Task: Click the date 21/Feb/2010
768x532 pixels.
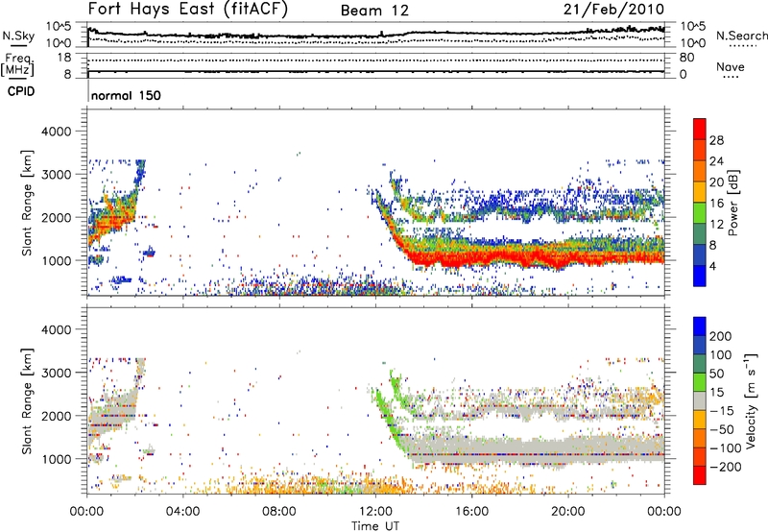Action: pyautogui.click(x=613, y=9)
